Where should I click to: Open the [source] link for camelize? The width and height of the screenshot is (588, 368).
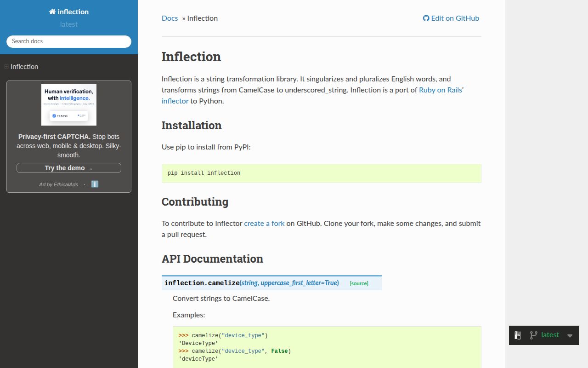tap(359, 283)
